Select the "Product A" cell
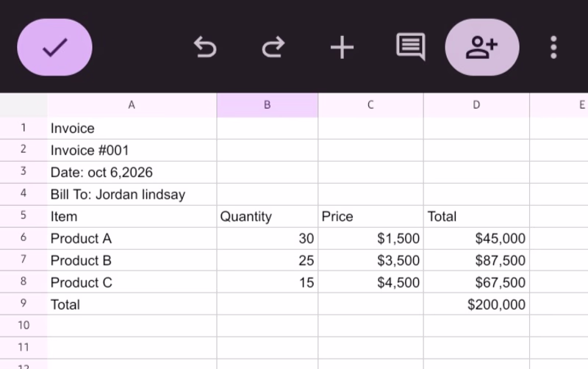 (x=132, y=238)
